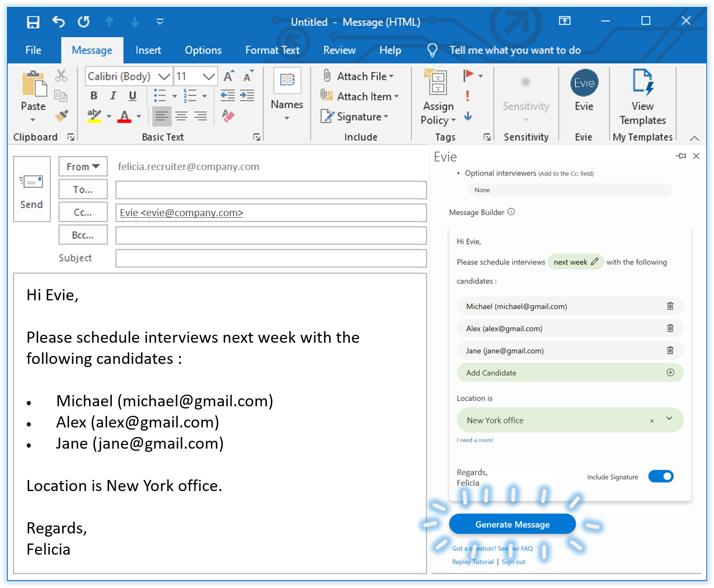Toggle bold formatting
714x588 pixels.
coord(94,95)
